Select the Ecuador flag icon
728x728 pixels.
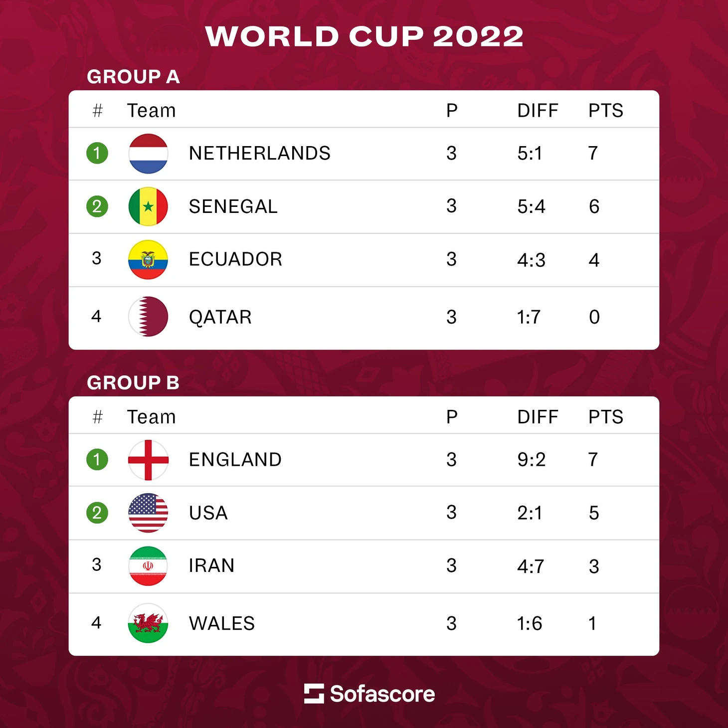[148, 260]
